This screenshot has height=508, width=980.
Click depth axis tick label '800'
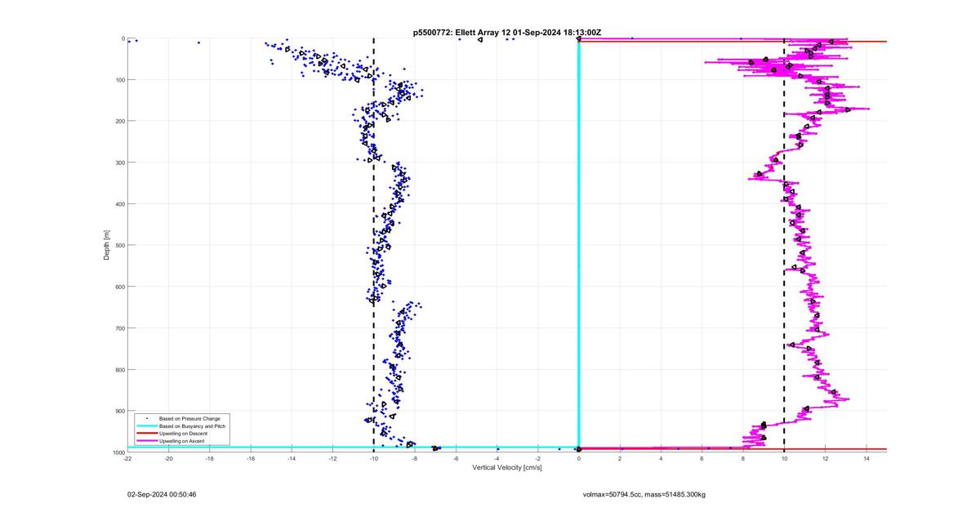pos(118,369)
